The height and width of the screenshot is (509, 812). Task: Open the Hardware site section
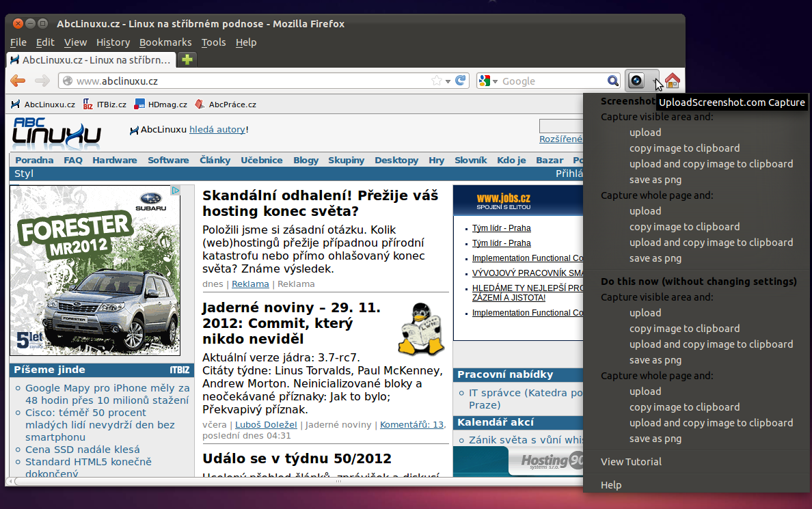[114, 160]
